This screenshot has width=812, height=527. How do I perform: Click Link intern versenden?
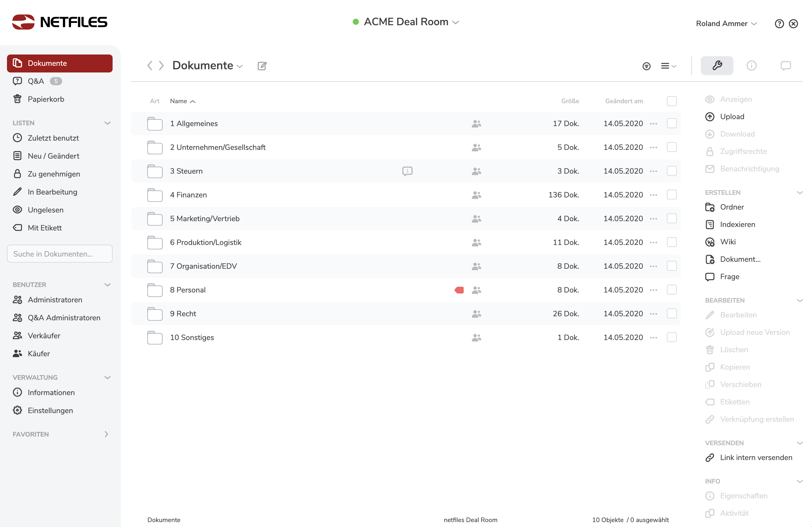[756, 457]
